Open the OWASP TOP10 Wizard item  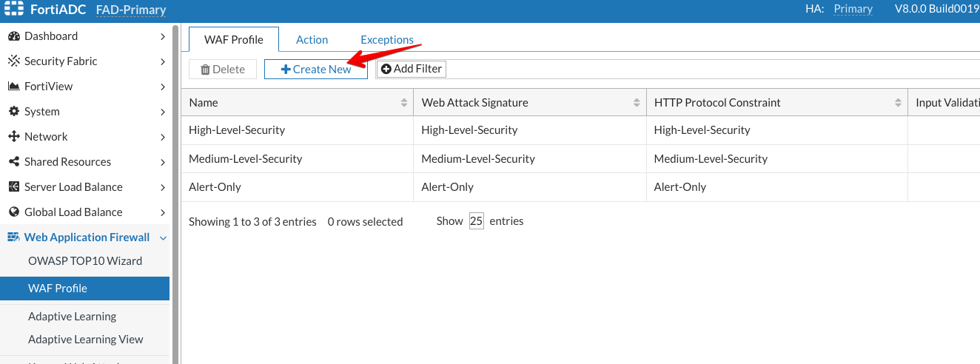pyautogui.click(x=84, y=261)
